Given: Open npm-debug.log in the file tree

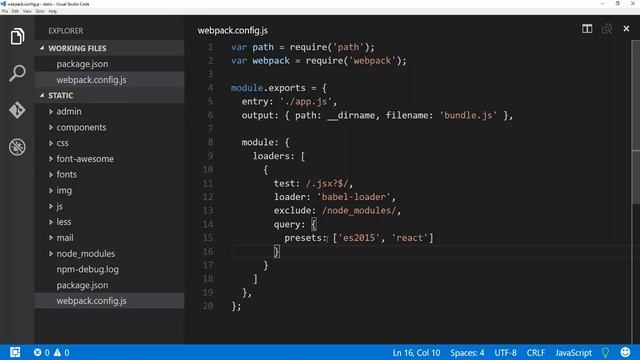Looking at the screenshot, I should [88, 269].
